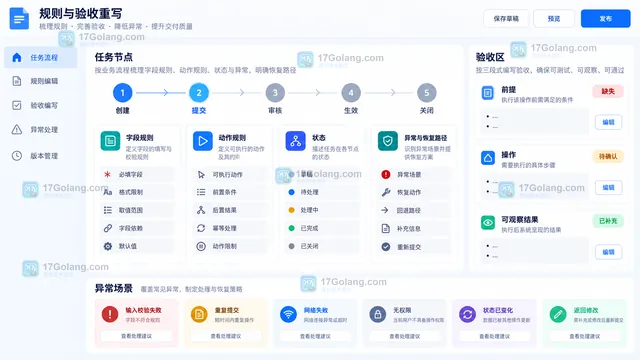Click the branch icon for 后置结果

(x=201, y=210)
